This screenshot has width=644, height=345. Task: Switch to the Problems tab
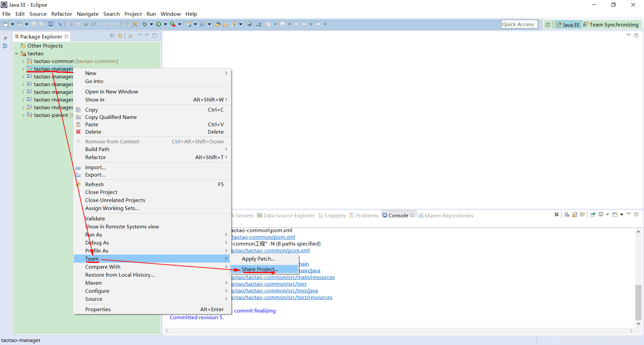click(x=364, y=215)
